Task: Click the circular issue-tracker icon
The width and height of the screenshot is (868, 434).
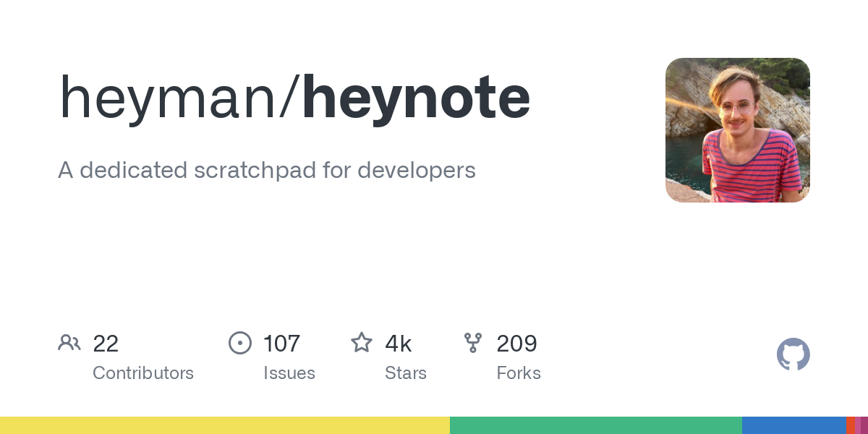Action: (x=240, y=343)
